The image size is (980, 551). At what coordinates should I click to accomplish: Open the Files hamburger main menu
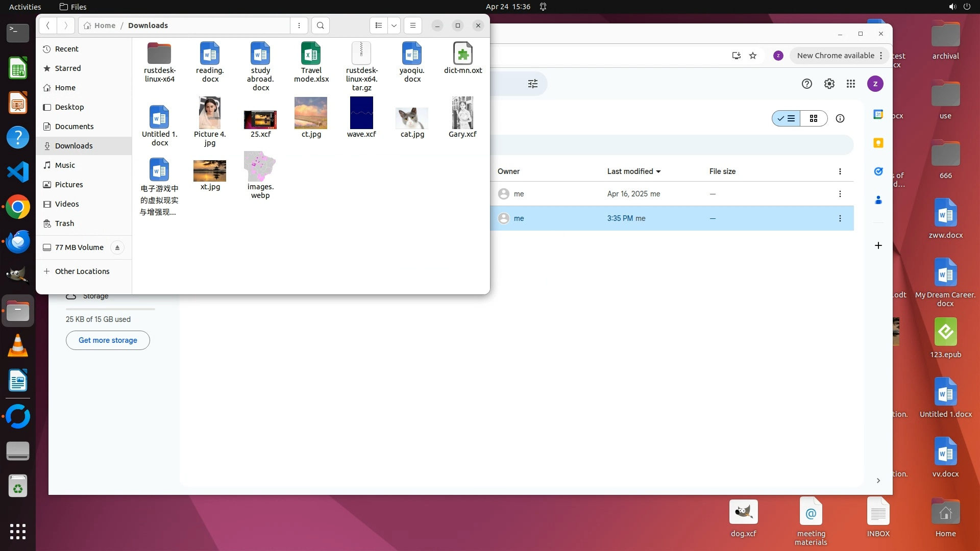413,26
